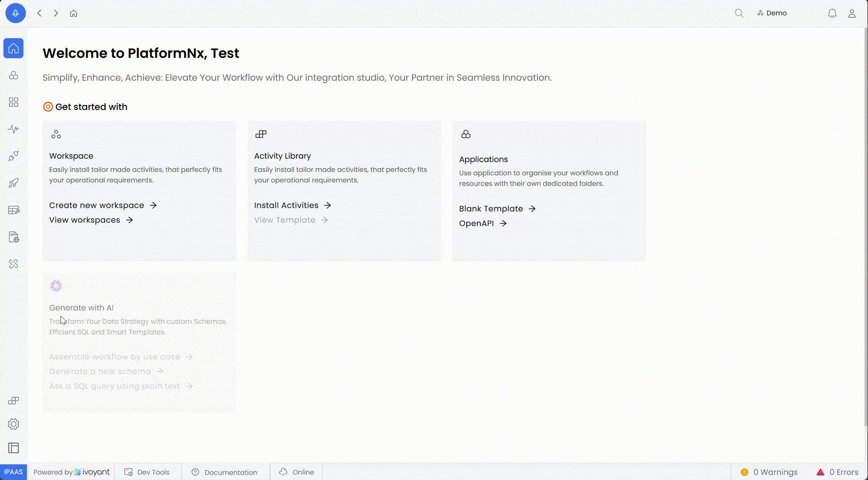Click the connector plug sidebar icon

(14, 156)
